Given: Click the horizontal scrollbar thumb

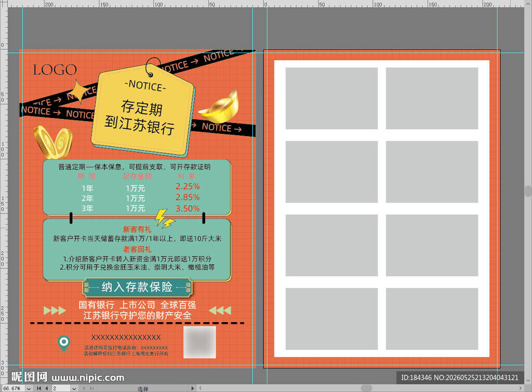Looking at the screenshot, I should point(366,388).
